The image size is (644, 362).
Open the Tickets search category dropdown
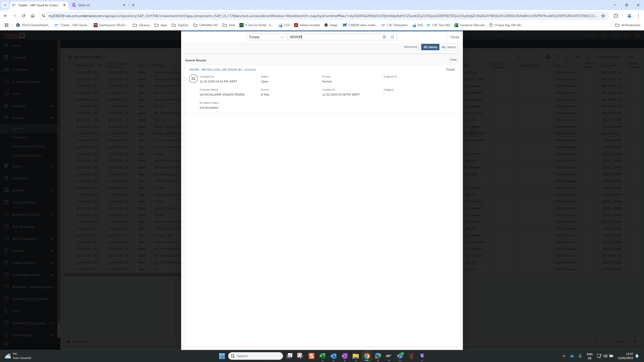[x=266, y=37]
